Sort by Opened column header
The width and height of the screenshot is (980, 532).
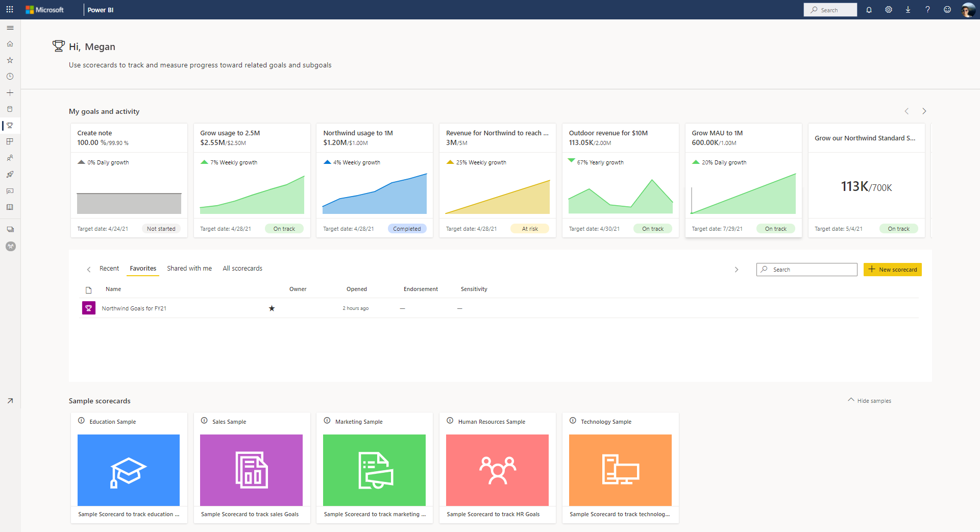[357, 289]
